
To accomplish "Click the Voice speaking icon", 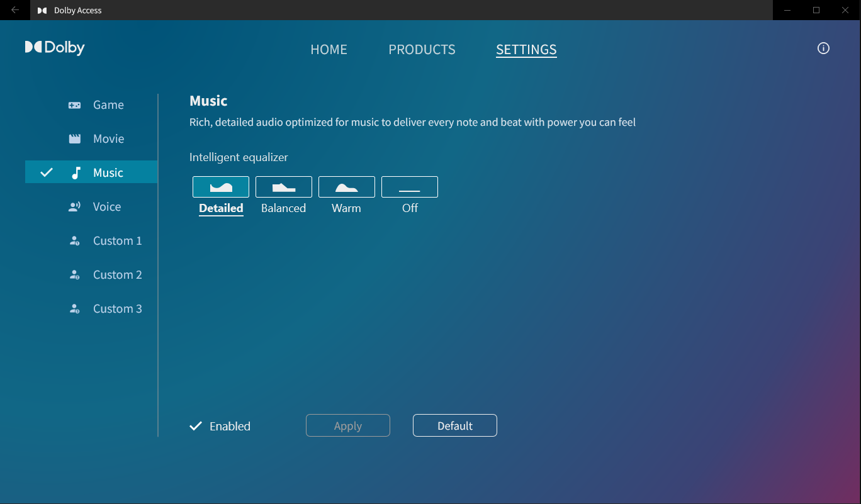I will tap(74, 207).
